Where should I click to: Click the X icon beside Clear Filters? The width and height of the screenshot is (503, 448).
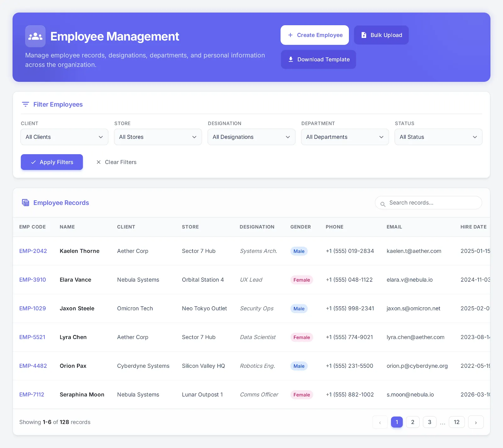coord(98,162)
